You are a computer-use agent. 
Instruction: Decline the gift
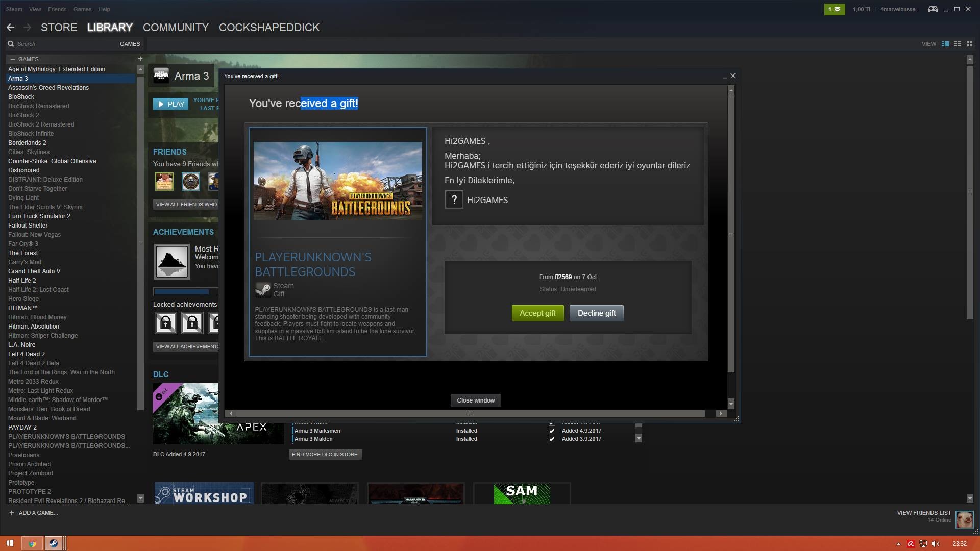597,313
